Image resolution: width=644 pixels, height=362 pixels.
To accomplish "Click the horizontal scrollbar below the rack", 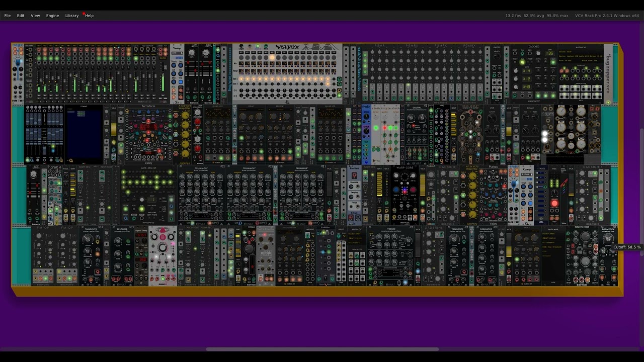I will pos(322,349).
